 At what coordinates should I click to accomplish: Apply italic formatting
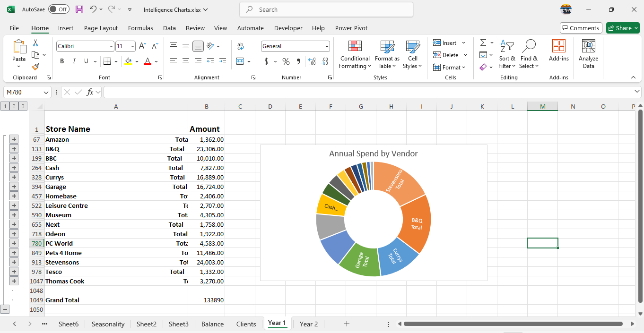(x=74, y=61)
